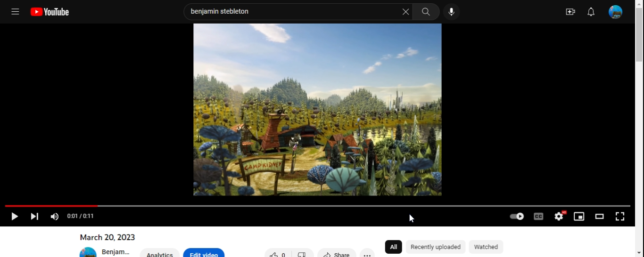Clear the search box text
The width and height of the screenshot is (644, 257).
pos(405,12)
